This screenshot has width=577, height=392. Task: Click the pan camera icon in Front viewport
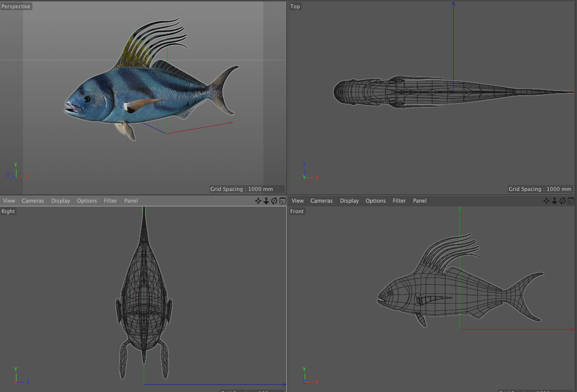click(x=547, y=201)
